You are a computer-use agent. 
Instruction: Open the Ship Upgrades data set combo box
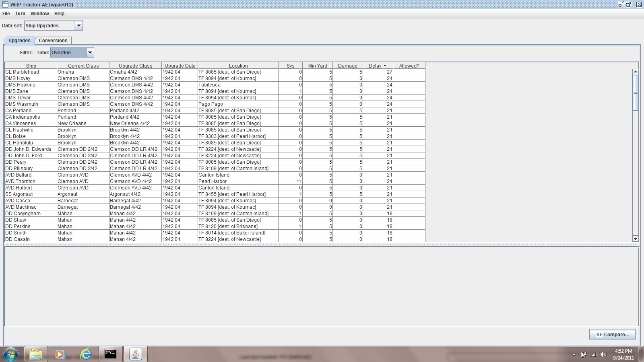click(x=54, y=26)
